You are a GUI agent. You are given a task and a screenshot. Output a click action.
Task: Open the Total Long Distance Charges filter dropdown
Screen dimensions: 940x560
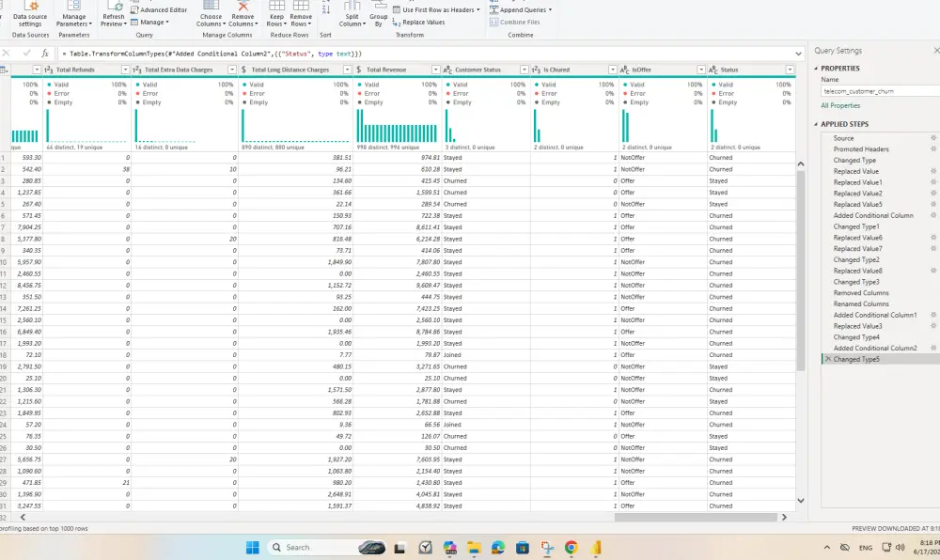coord(347,70)
